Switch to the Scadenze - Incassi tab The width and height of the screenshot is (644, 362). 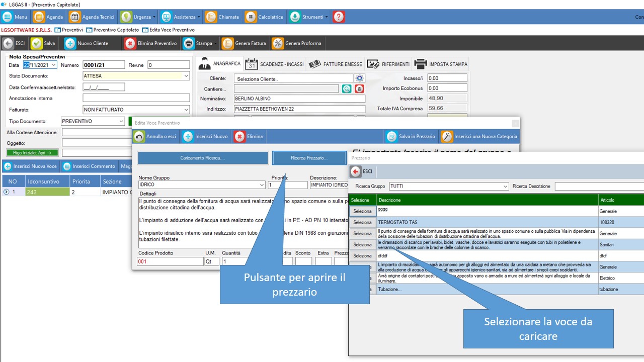click(x=274, y=64)
